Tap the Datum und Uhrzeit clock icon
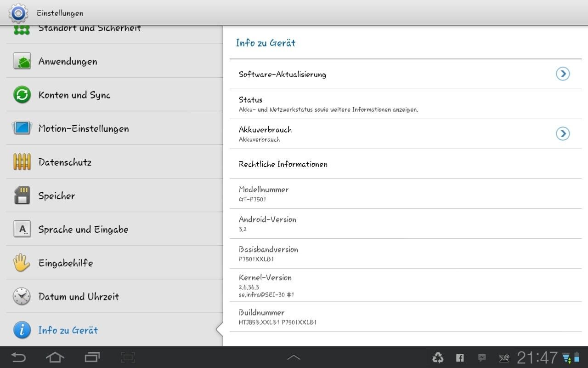588x368 pixels. (22, 296)
